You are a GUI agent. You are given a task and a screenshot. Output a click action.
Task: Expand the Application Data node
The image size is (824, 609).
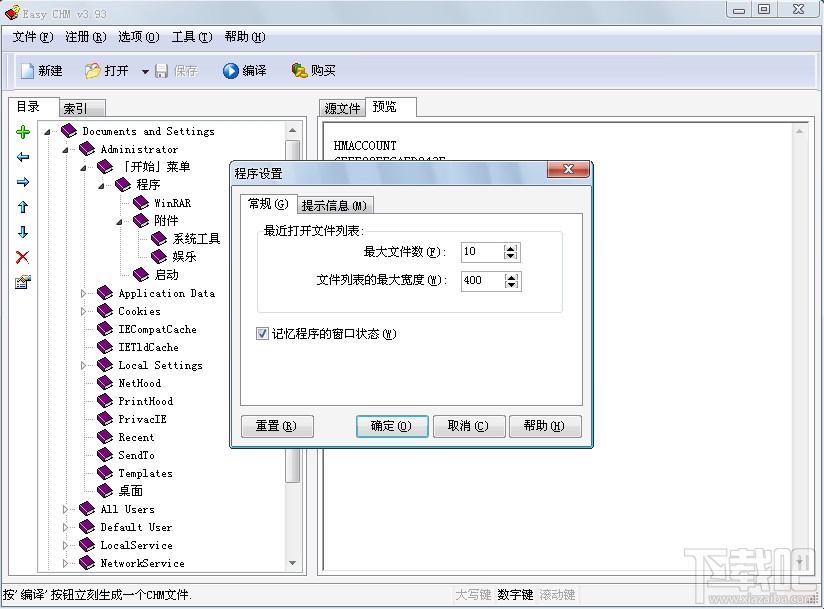pyautogui.click(x=81, y=293)
